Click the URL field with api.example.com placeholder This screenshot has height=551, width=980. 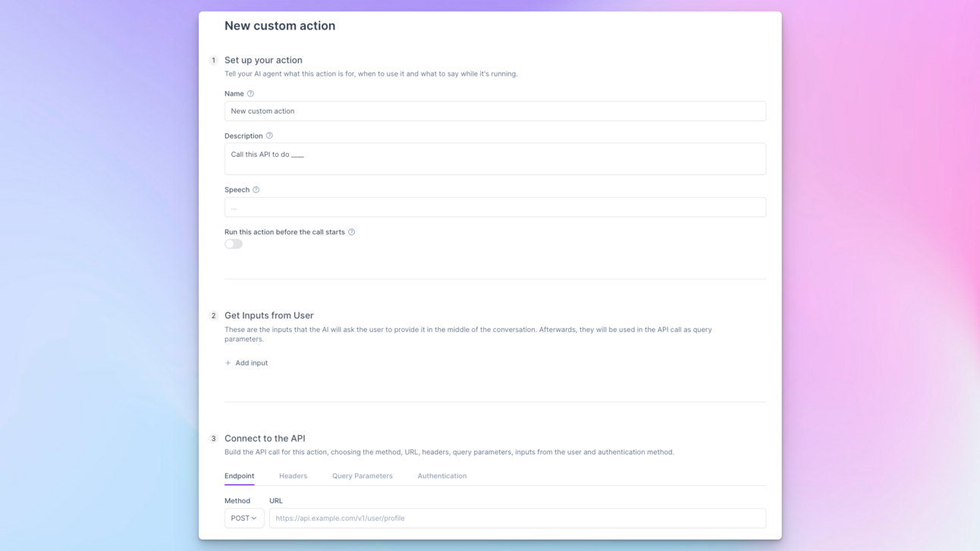click(517, 518)
